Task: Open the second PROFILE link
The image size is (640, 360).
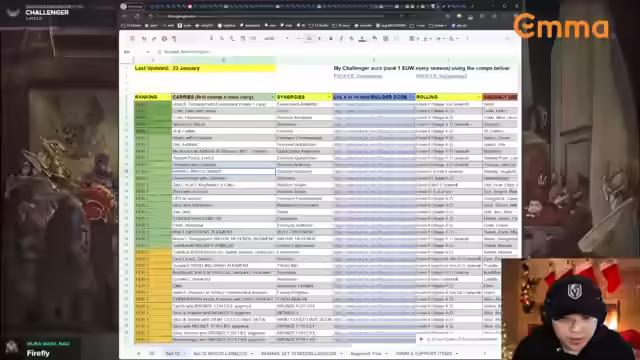Action: pyautogui.click(x=441, y=76)
